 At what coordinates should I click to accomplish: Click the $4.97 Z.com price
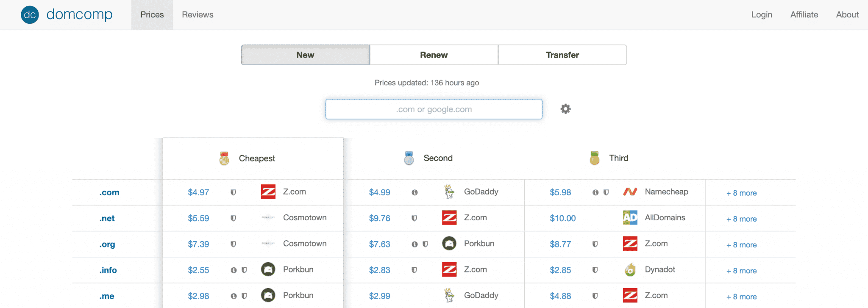pos(198,192)
